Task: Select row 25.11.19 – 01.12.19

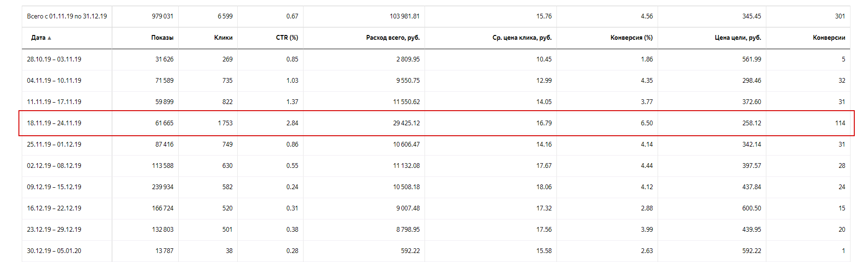Action: pyautogui.click(x=436, y=145)
